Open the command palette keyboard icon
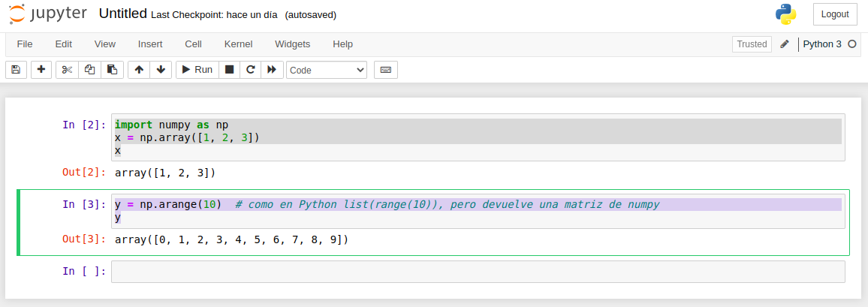The width and height of the screenshot is (868, 307). click(386, 70)
